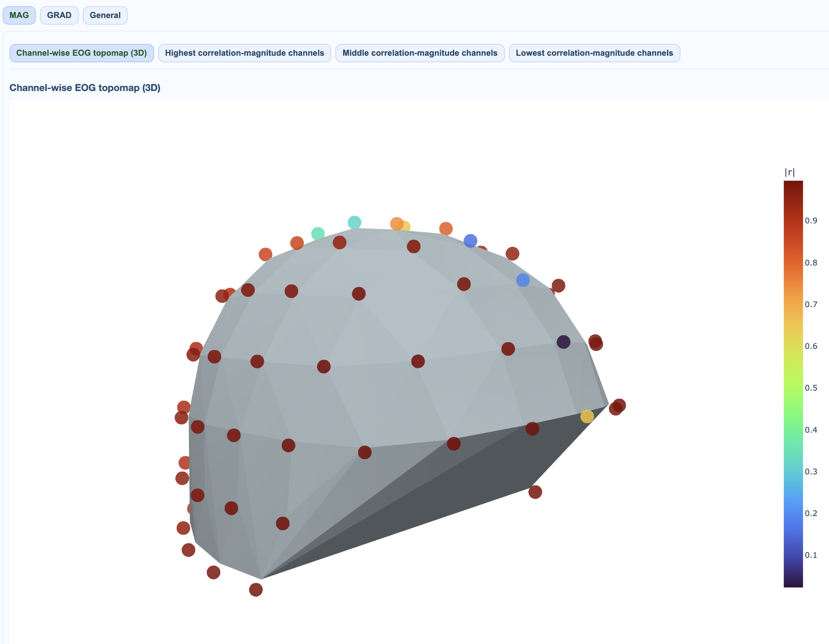Click the Channel-wise EOG topomap (3D) heading
829x644 pixels.
pyautogui.click(x=85, y=88)
